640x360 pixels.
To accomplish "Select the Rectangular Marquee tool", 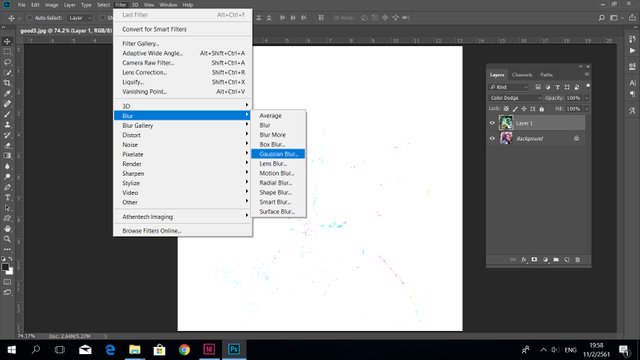I will [x=7, y=52].
